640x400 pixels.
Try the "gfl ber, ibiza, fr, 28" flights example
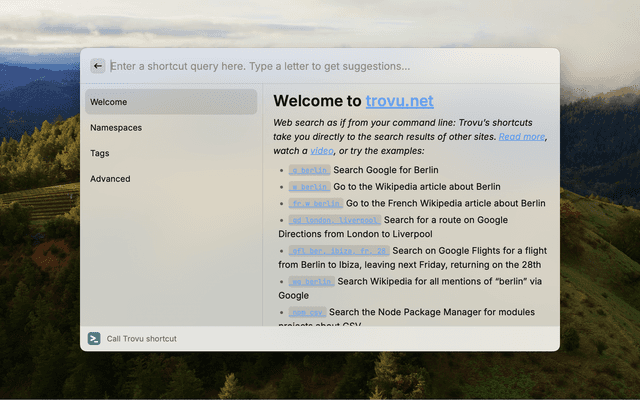[338, 250]
